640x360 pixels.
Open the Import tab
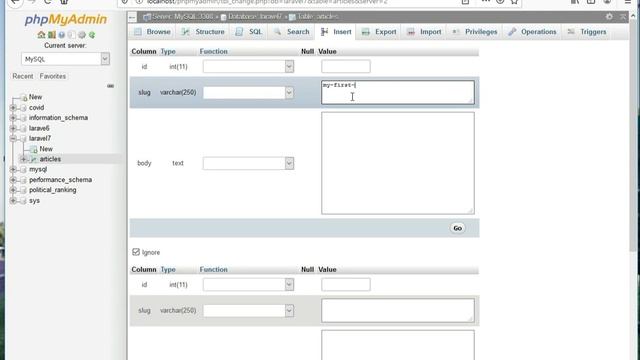tap(424, 32)
